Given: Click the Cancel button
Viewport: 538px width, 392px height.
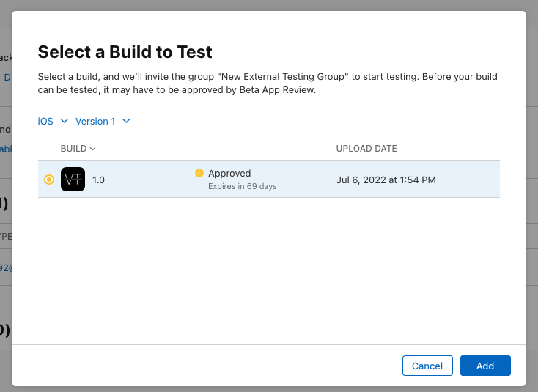Looking at the screenshot, I should tap(427, 366).
